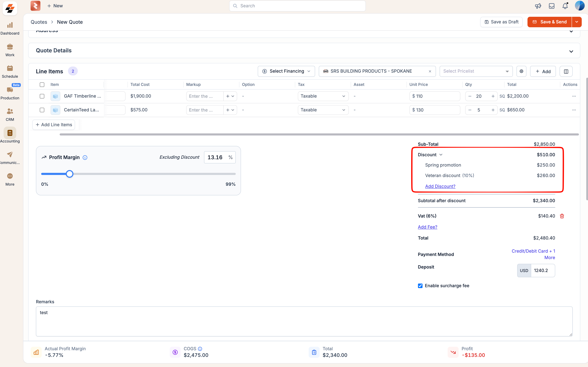Click Save as Draft button
The height and width of the screenshot is (367, 588).
click(501, 22)
